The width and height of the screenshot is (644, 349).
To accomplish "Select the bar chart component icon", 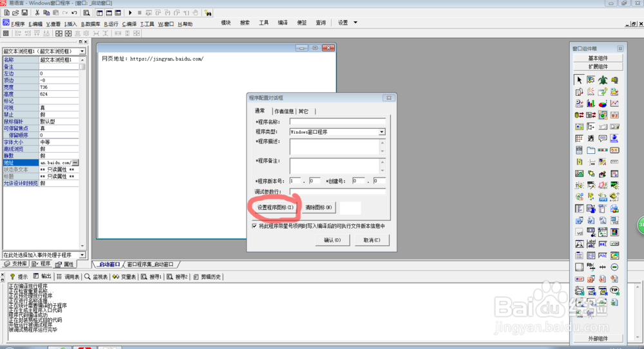I will tap(591, 103).
